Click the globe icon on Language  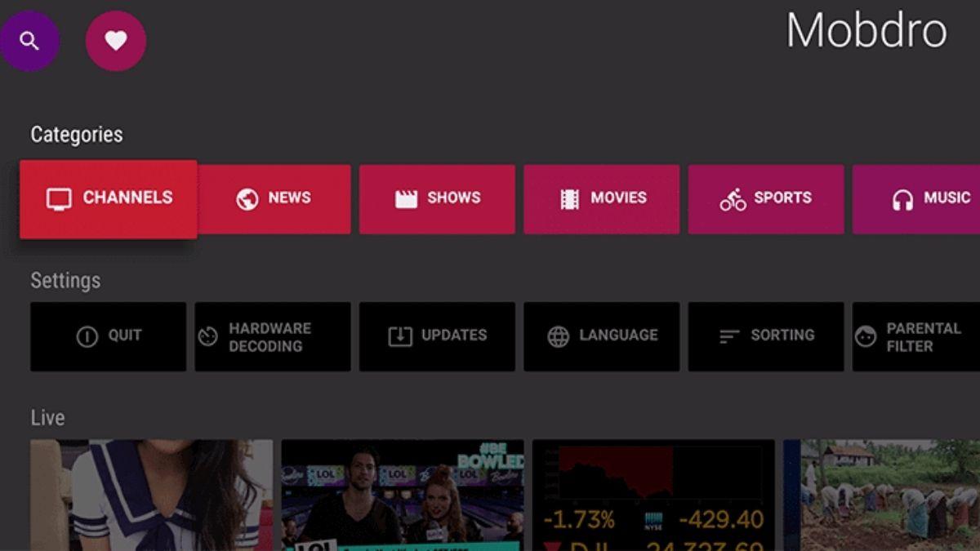point(559,336)
